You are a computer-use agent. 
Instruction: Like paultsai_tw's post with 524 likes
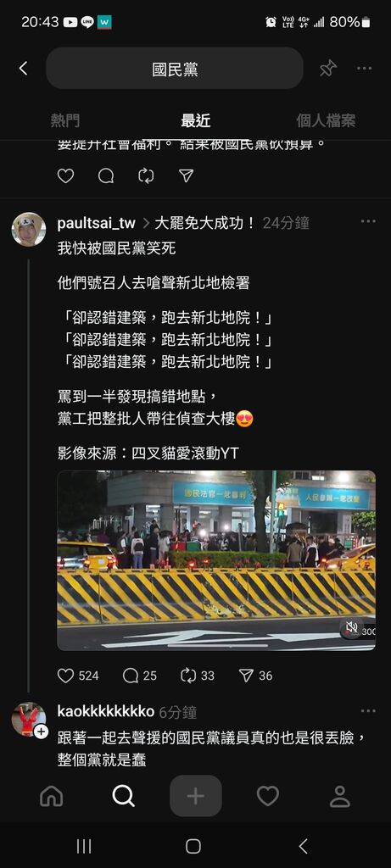66,676
